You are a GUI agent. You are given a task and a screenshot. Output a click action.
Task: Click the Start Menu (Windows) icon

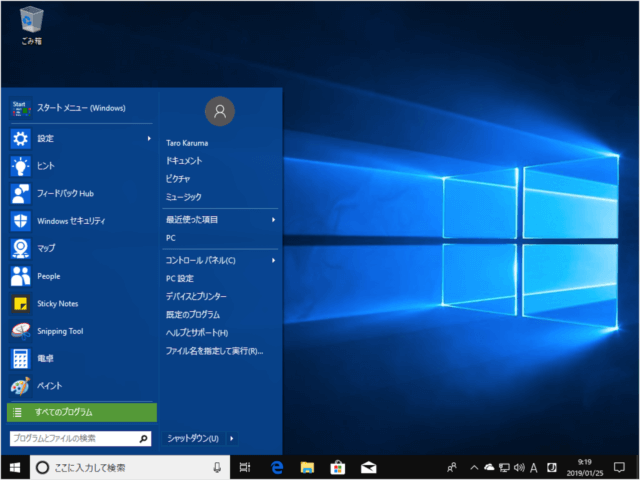coord(20,108)
